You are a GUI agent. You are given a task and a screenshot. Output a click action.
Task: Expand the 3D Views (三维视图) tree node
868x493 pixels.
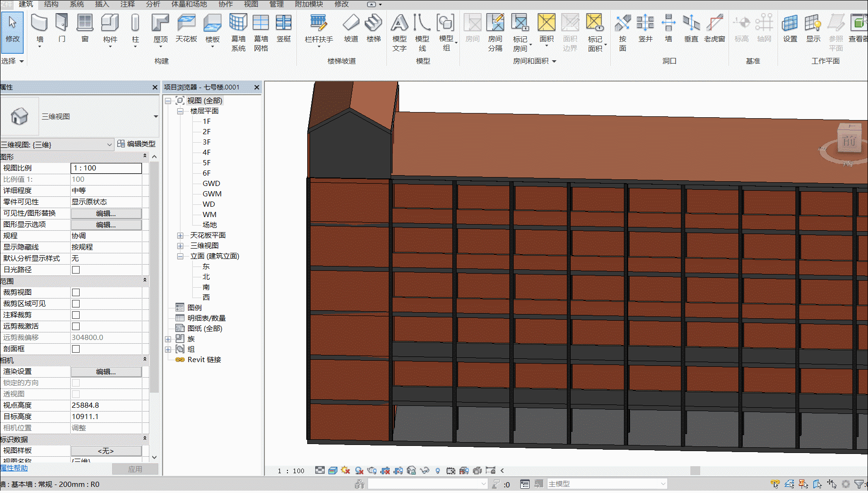[180, 246]
